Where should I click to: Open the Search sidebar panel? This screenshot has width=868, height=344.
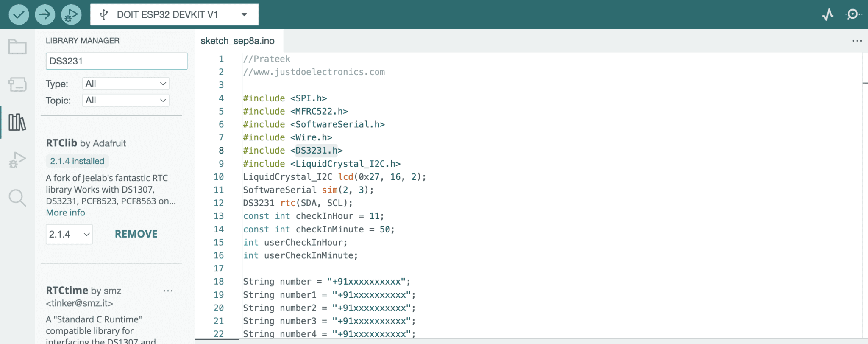click(17, 198)
